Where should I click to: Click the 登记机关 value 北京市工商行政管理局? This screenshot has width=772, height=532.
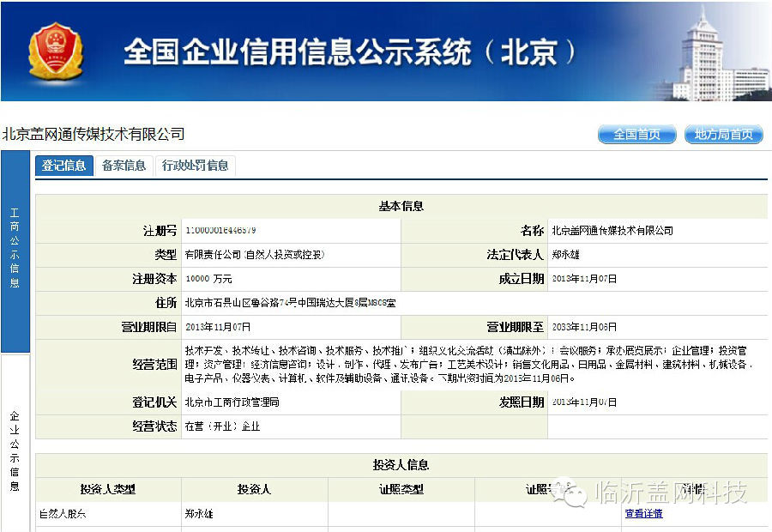(x=232, y=402)
